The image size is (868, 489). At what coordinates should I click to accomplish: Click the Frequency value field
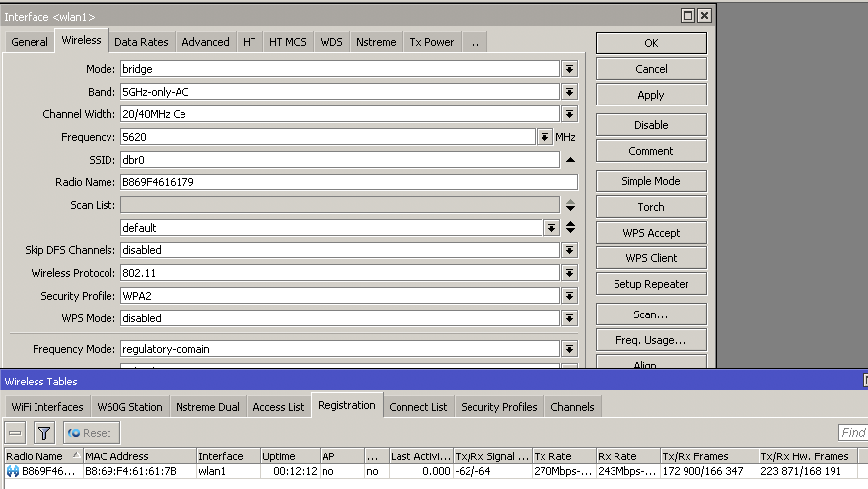pyautogui.click(x=328, y=137)
